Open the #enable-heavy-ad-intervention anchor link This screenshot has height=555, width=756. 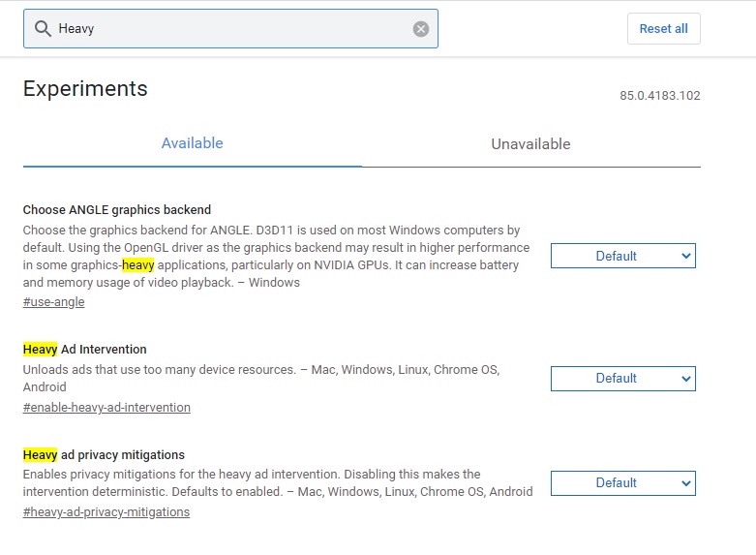point(106,407)
